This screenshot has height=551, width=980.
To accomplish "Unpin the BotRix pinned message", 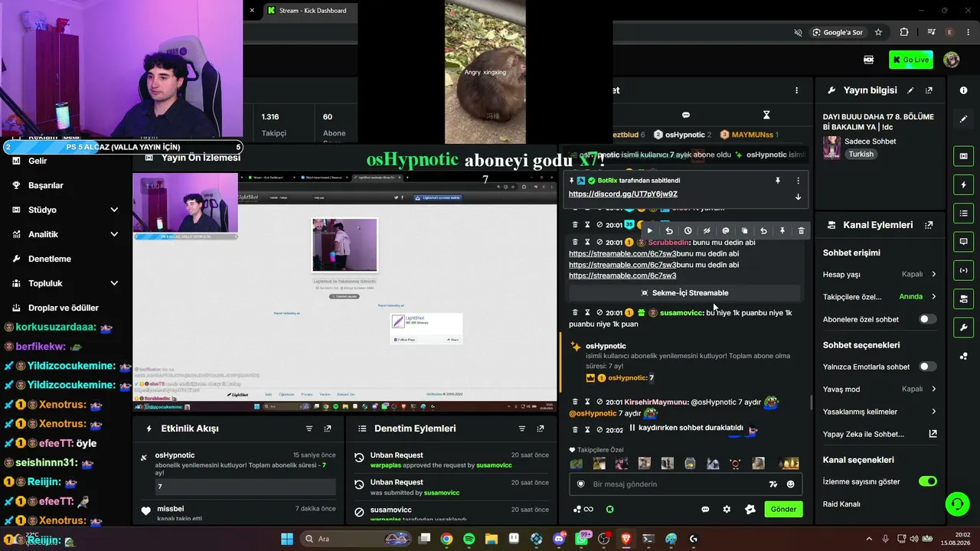I will 777,181.
